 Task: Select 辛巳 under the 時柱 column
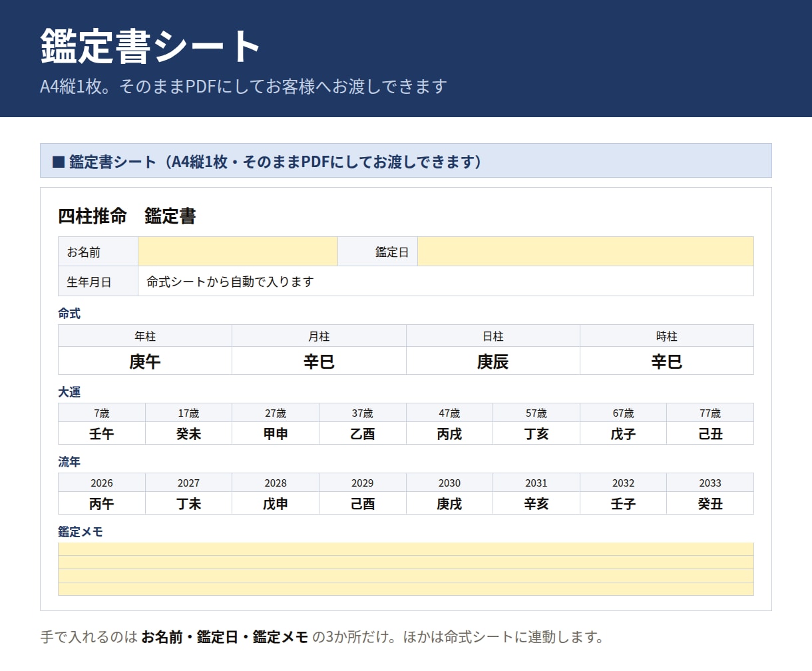pyautogui.click(x=667, y=361)
